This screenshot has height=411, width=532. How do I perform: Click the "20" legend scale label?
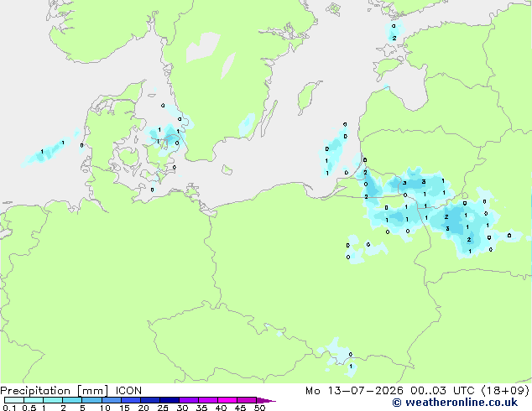(143, 408)
